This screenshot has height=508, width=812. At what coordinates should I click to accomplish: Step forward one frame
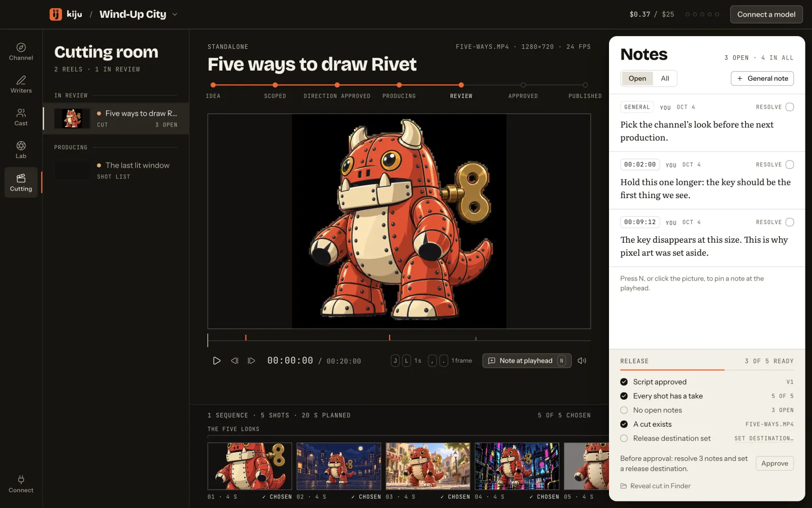coord(251,361)
